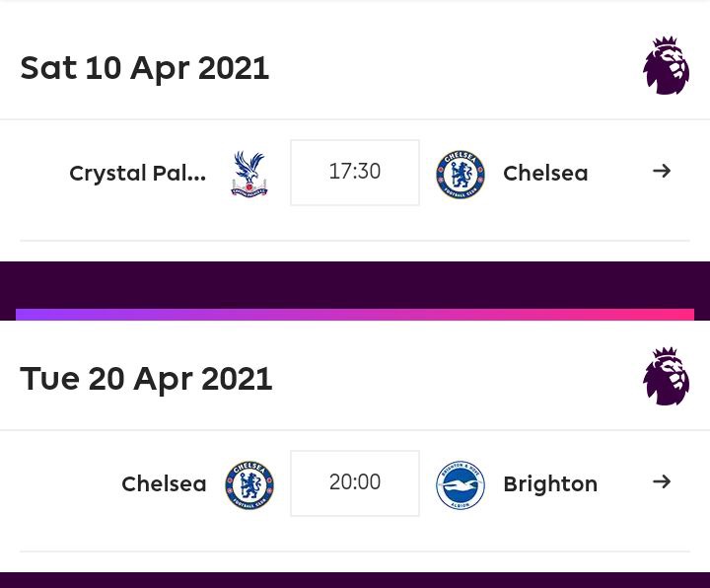Screen dimensions: 710x588
Task: Click Chelsea crest in the 20:00 fixture
Action: point(249,484)
